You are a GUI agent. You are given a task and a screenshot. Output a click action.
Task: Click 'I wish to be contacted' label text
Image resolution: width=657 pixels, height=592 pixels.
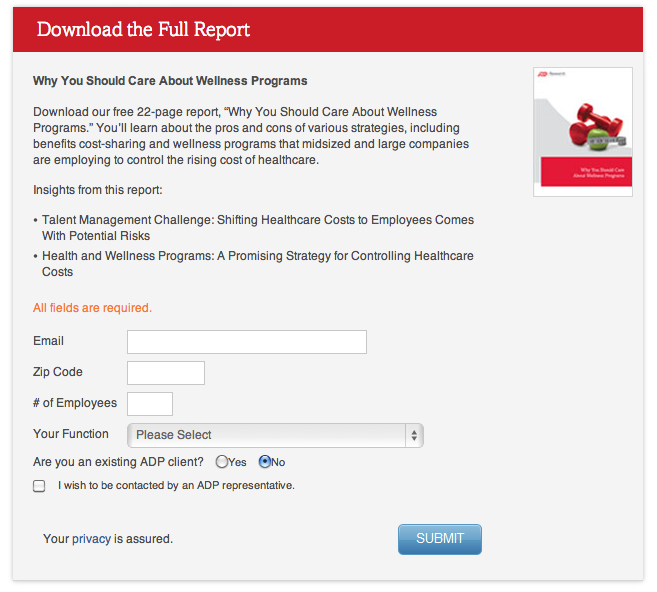tap(176, 485)
